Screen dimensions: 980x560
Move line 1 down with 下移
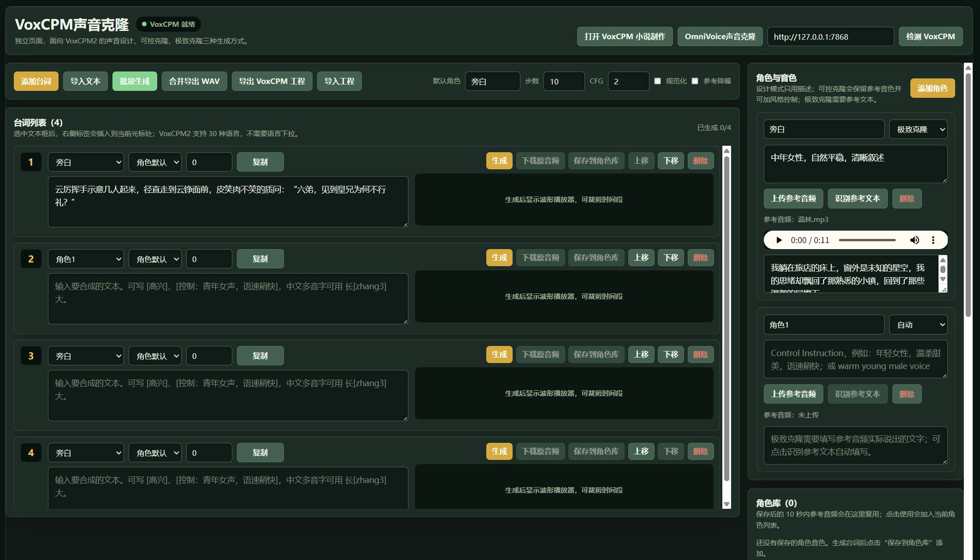[x=671, y=161]
